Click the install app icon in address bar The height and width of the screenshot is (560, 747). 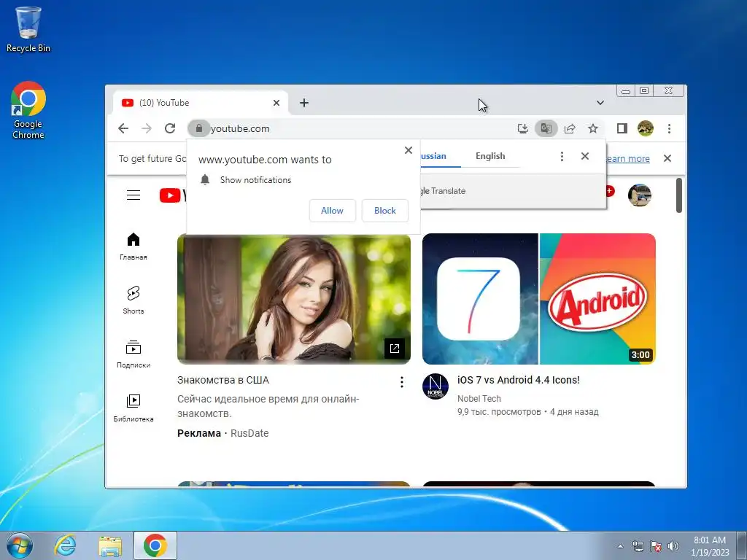522,128
